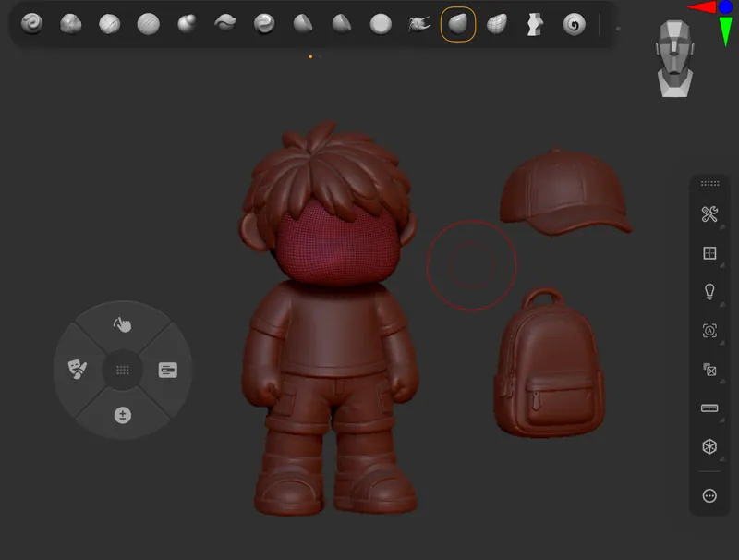The width and height of the screenshot is (739, 560).
Task: Tap the backpack model in viewport
Action: (x=549, y=363)
